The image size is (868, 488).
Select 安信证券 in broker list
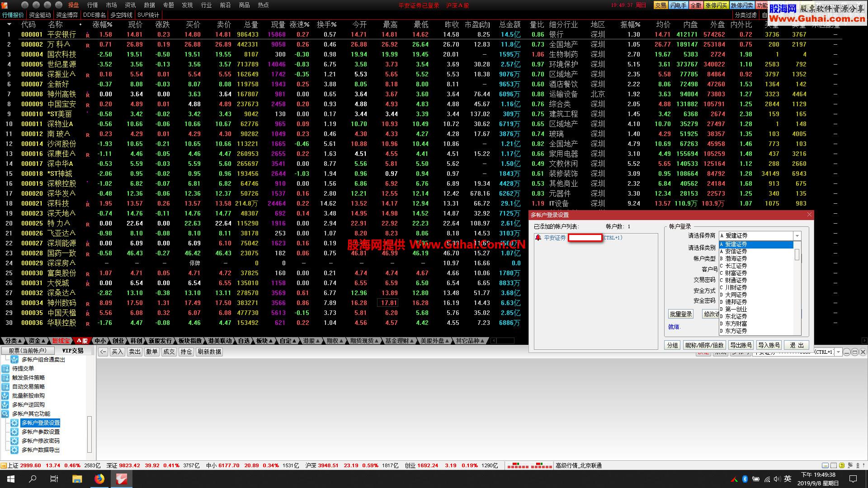click(756, 252)
